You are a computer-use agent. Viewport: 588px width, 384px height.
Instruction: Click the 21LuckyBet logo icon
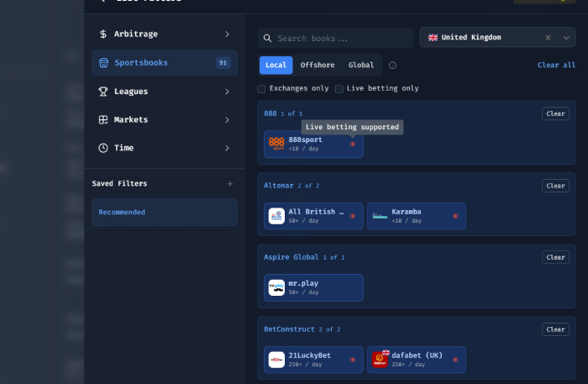276,360
